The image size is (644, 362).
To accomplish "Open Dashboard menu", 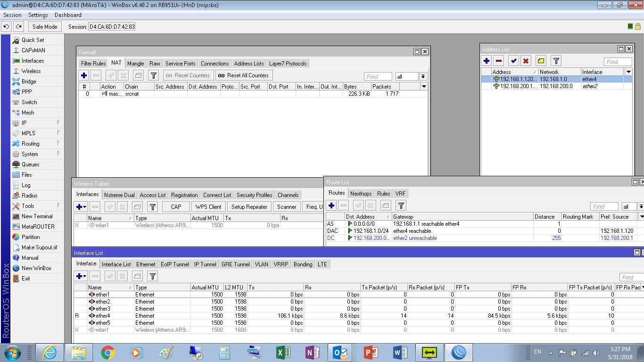I will 68,15.
